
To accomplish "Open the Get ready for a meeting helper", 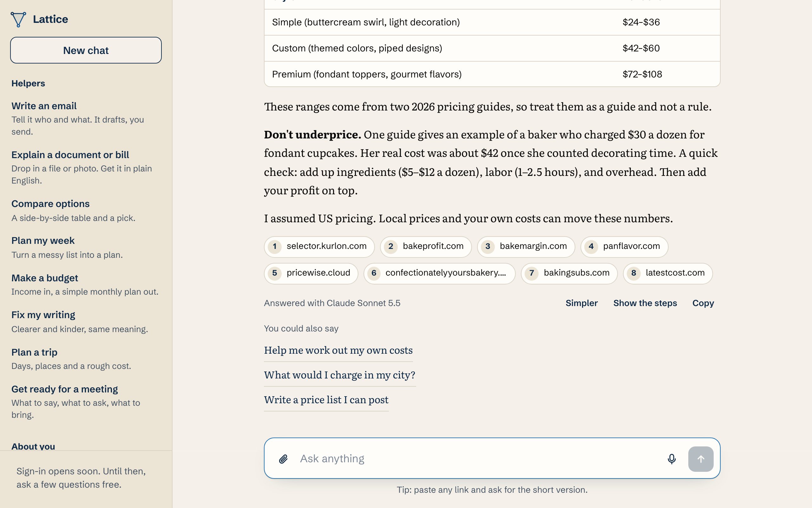I will coord(86,402).
